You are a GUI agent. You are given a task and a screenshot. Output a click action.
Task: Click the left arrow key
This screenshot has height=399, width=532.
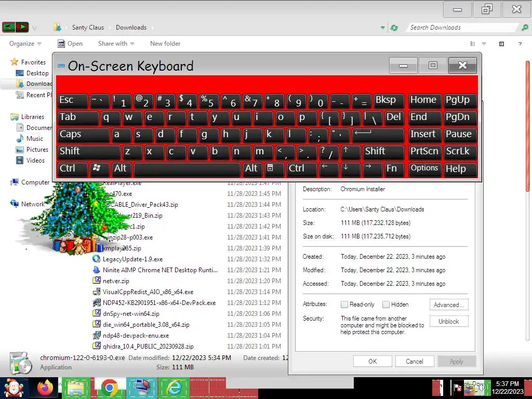pyautogui.click(x=329, y=169)
